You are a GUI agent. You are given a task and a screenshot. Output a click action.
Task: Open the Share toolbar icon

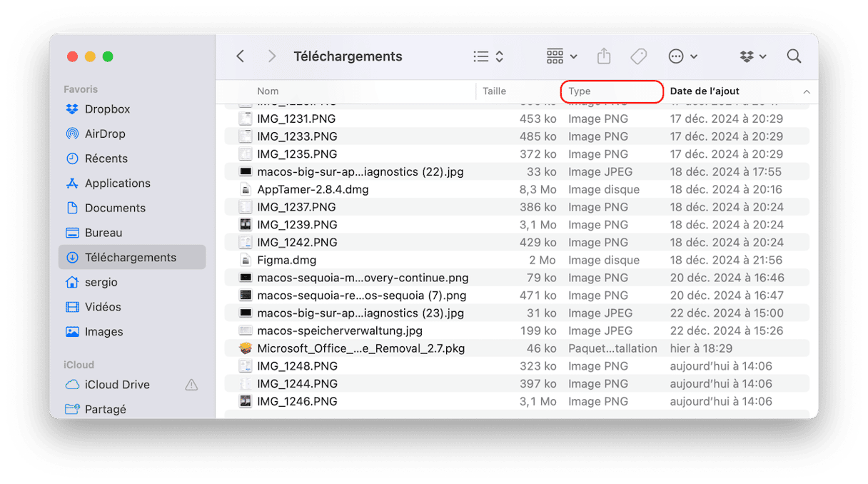[x=604, y=56]
